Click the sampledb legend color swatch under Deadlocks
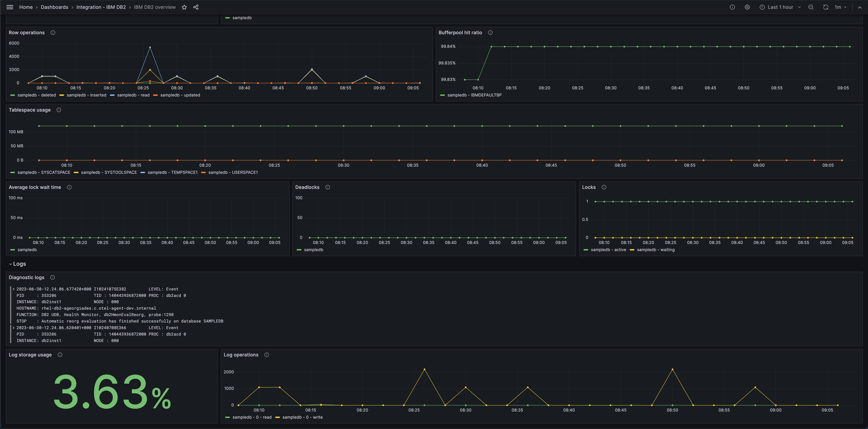This screenshot has width=868, height=429. [x=299, y=250]
